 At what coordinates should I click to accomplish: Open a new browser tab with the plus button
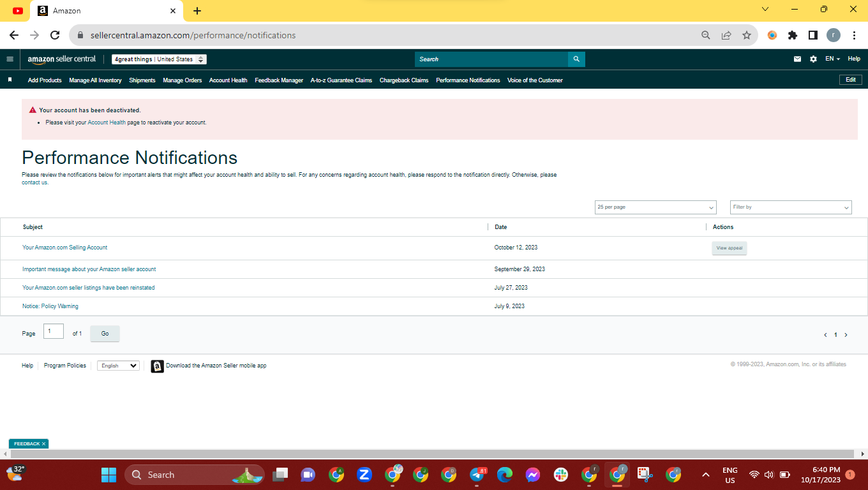click(197, 11)
